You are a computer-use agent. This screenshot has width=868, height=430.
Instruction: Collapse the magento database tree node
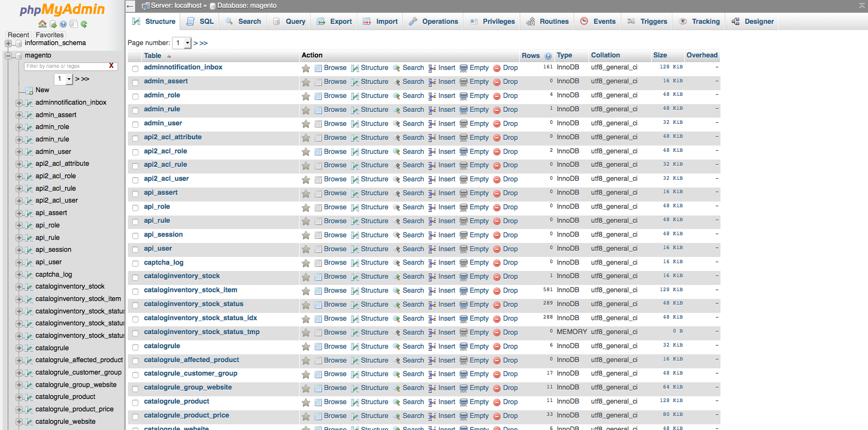[8, 55]
